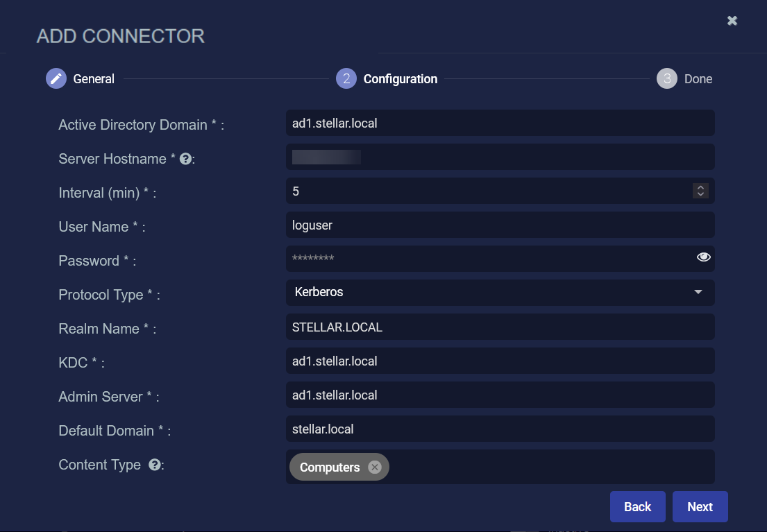The height and width of the screenshot is (532, 767).
Task: Go to the General step label
Action: pyautogui.click(x=94, y=79)
